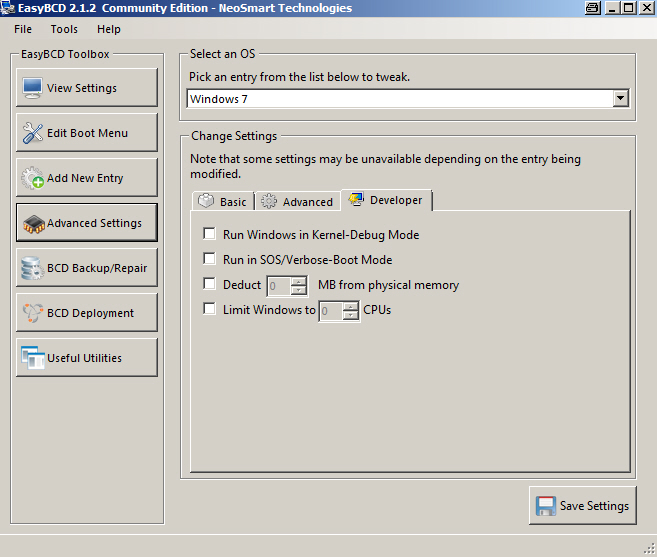This screenshot has height=557, width=657.
Task: Click the text 'Pick an entry from the list below to tweak.'
Action: click(x=299, y=77)
